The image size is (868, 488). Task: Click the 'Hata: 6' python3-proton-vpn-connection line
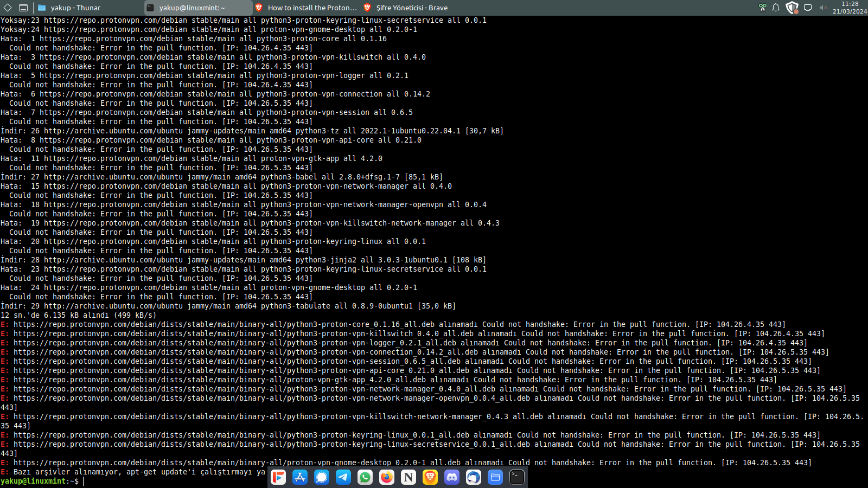[x=215, y=94]
